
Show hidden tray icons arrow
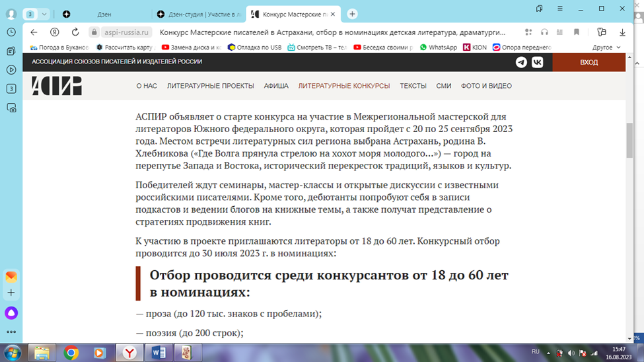[548, 353]
